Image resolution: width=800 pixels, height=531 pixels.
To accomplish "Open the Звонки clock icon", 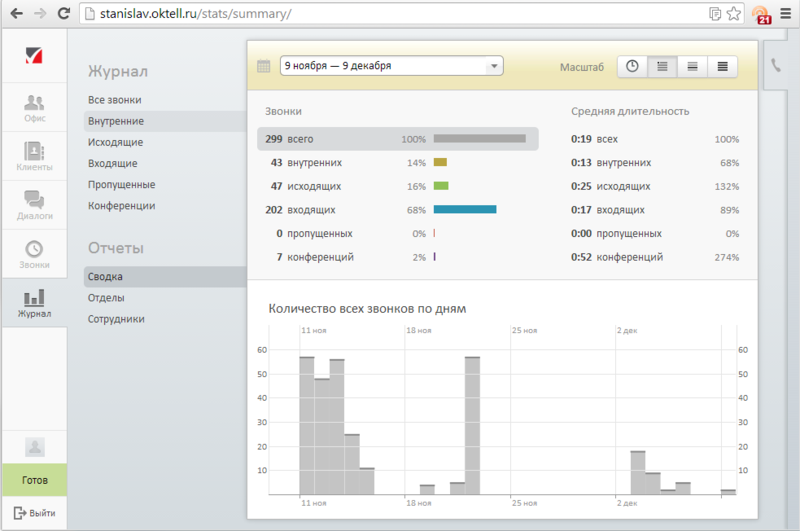I will [34, 249].
